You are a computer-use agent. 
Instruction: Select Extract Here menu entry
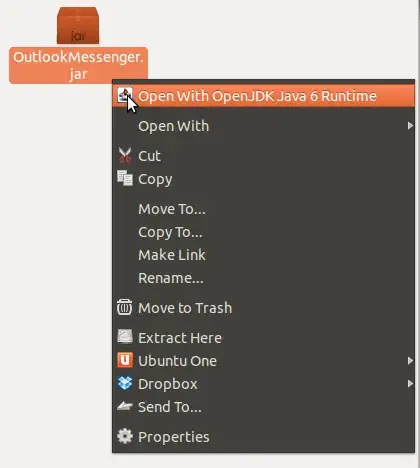263,338
